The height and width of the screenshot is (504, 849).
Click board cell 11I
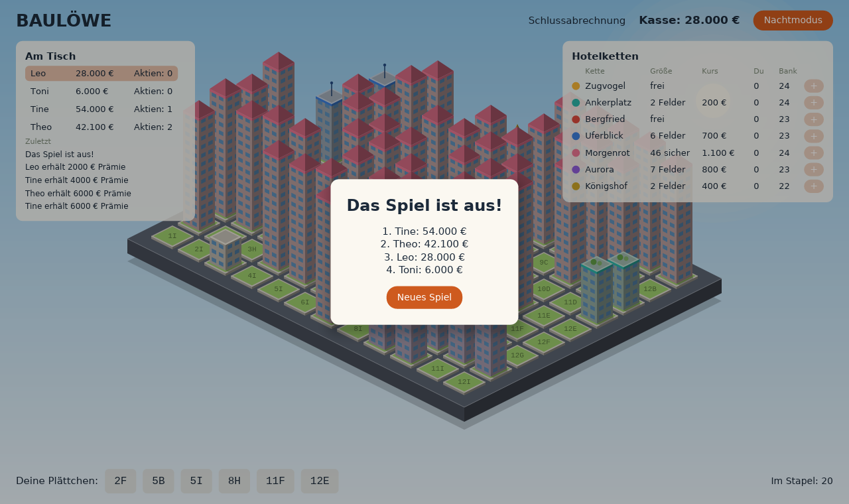point(438,369)
